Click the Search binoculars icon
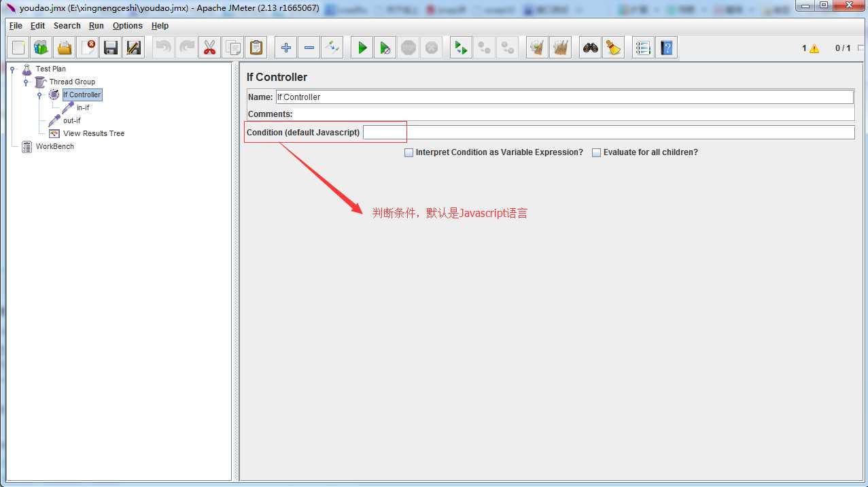Viewport: 868px width, 487px height. click(591, 48)
